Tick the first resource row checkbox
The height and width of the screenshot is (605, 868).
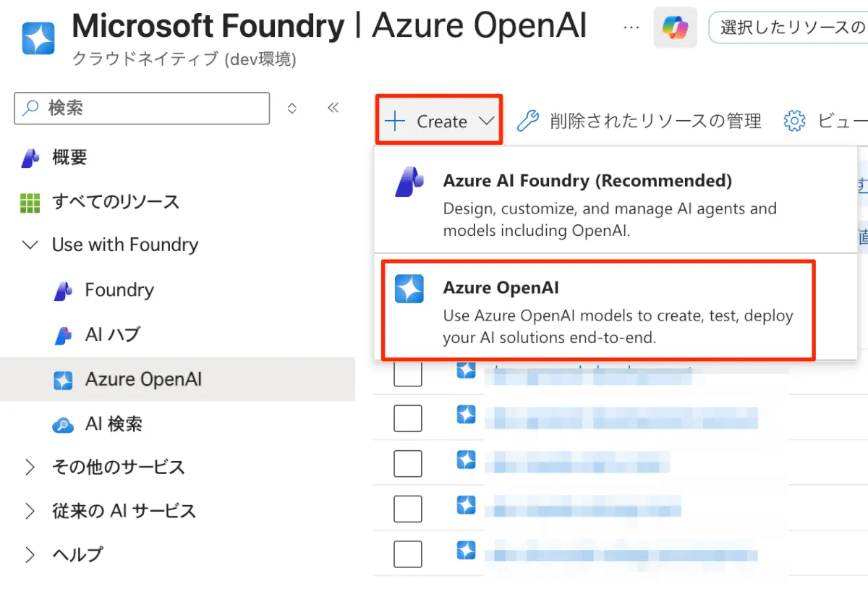click(408, 374)
